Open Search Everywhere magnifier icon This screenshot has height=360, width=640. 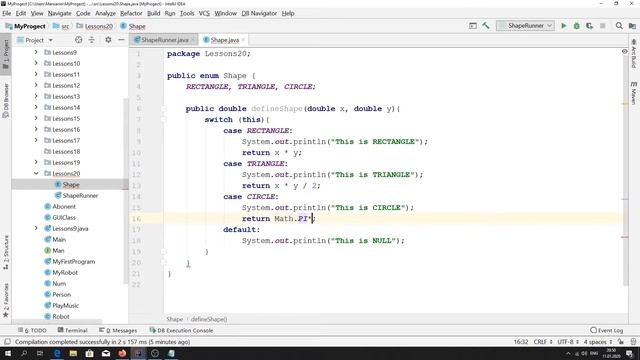click(619, 26)
